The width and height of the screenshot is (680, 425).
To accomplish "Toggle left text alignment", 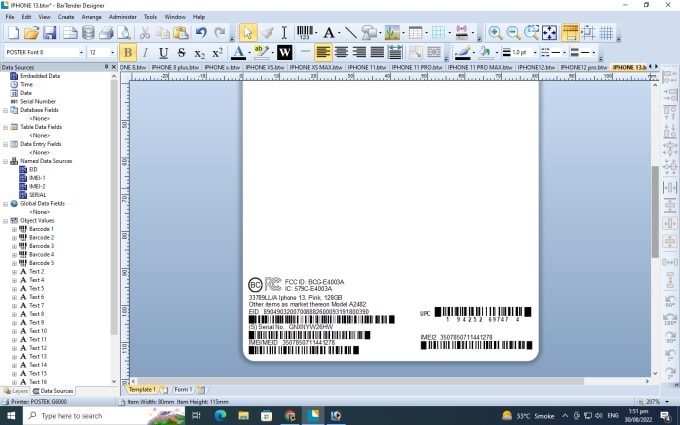I will (x=323, y=52).
